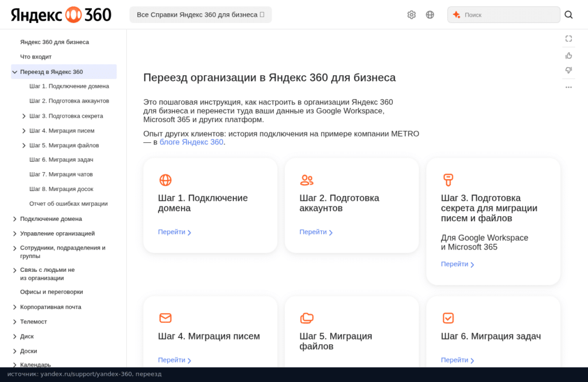The height and width of the screenshot is (382, 588).
Task: Open 'Яндекс 360 для бизнеса' sidebar item
Action: pyautogui.click(x=55, y=42)
